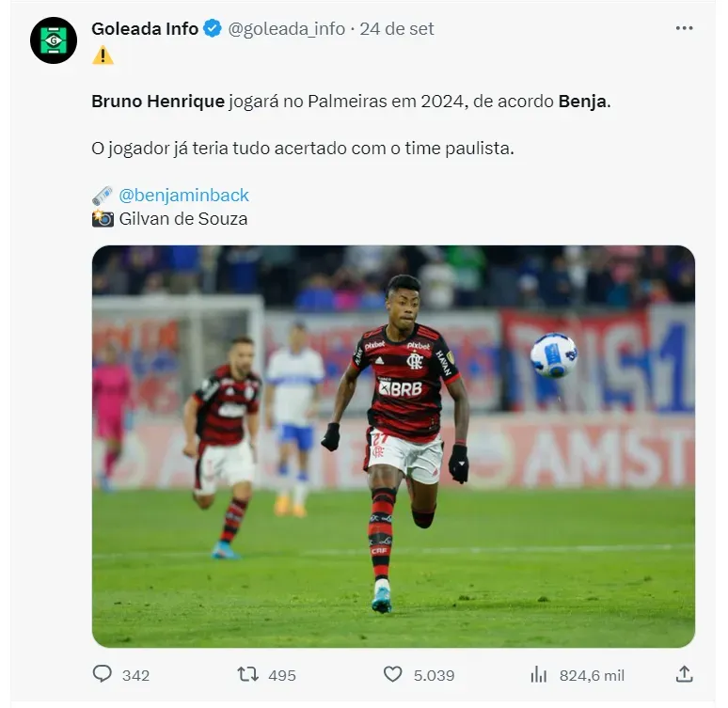This screenshot has height=708, width=728.
Task: Click the blue verified badge
Action: 213,29
